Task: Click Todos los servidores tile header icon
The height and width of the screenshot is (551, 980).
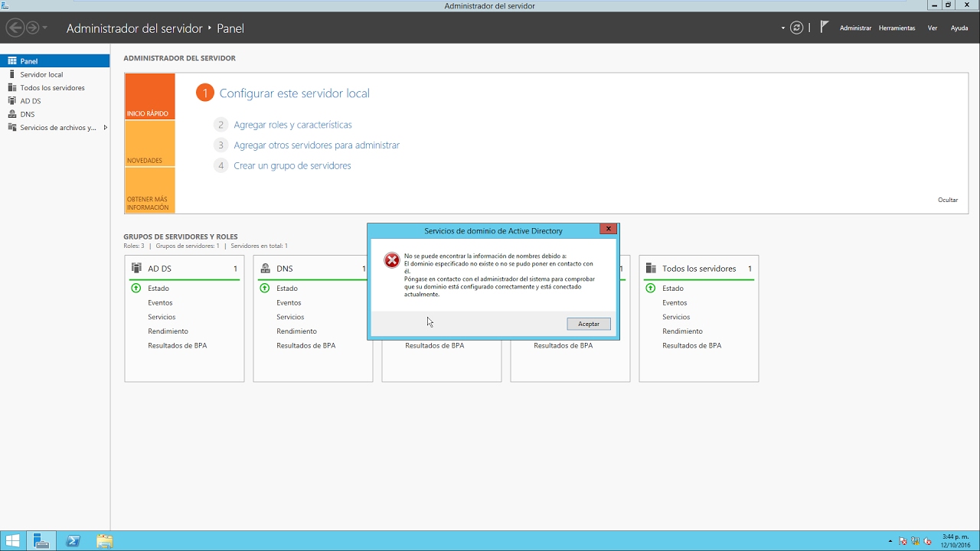Action: coord(651,268)
